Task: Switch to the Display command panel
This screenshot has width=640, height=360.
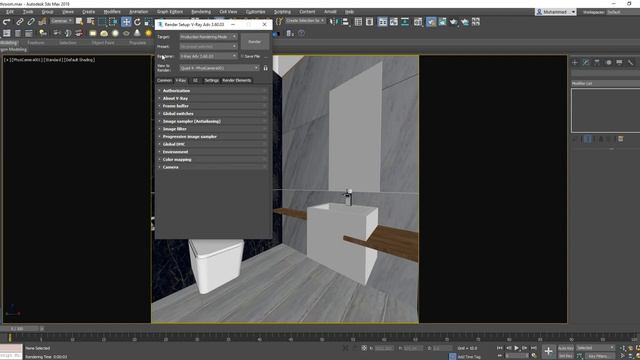Action: [620, 62]
